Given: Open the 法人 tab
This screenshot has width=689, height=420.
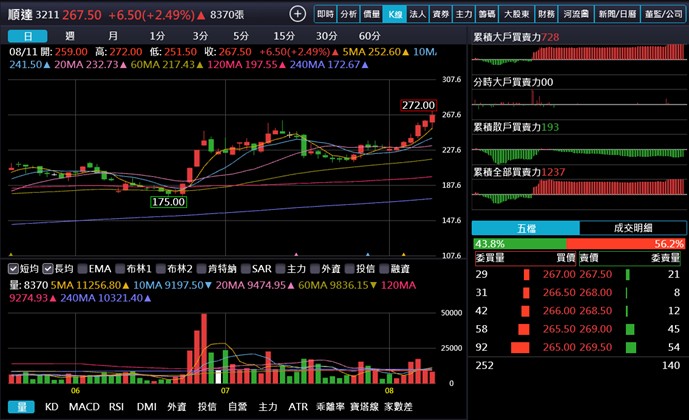Looking at the screenshot, I should pos(417,14).
